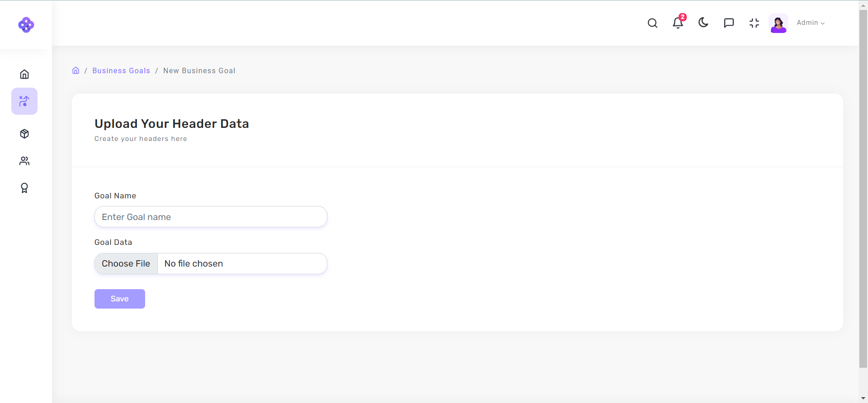Go to Business Goals breadcrumb link
Image resolution: width=868 pixels, height=403 pixels.
(121, 70)
